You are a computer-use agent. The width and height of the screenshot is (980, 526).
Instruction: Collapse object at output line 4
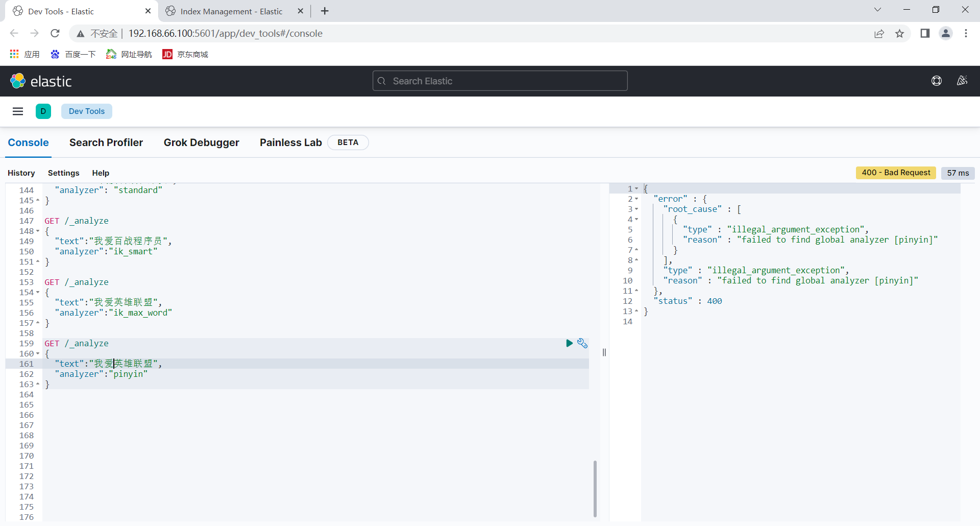tap(636, 219)
